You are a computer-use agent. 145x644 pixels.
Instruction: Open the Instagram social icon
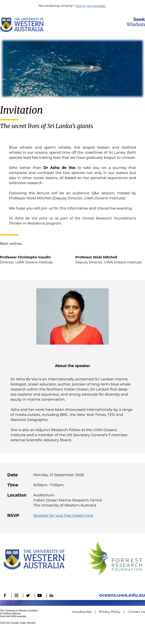(x=17, y=595)
